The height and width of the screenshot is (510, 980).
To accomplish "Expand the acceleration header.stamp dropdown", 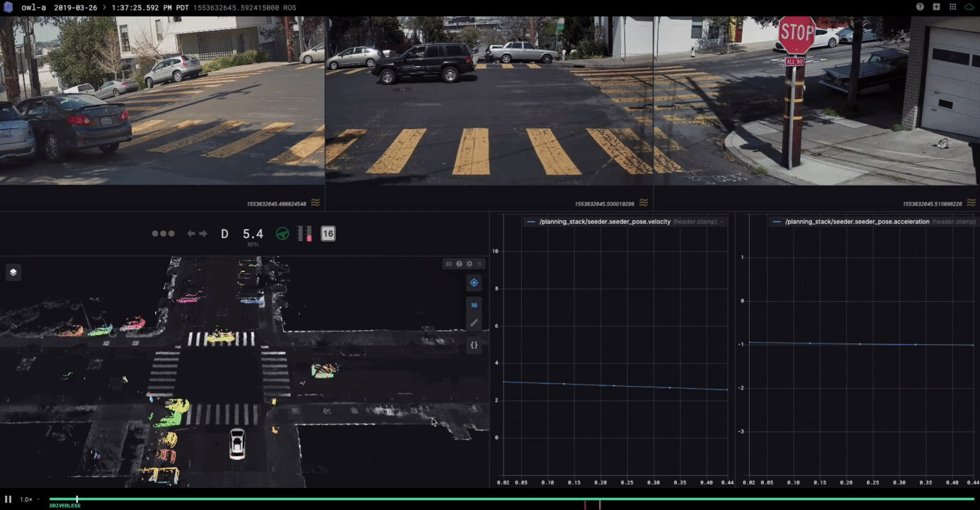I will (x=953, y=222).
